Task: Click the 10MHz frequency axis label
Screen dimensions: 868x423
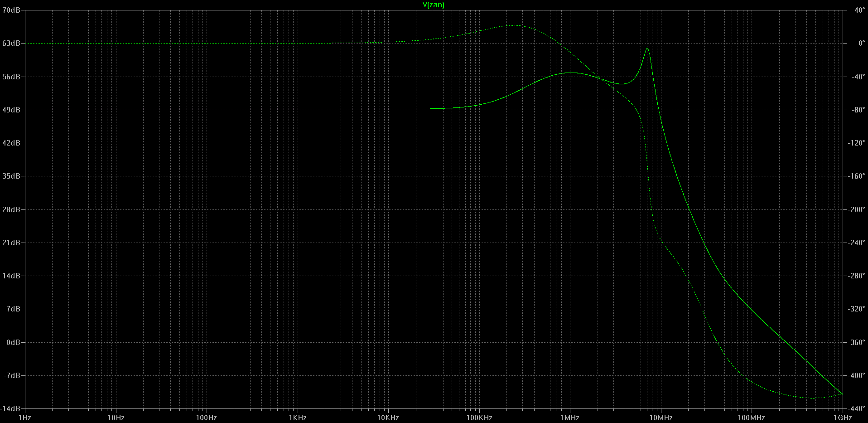Action: point(661,418)
